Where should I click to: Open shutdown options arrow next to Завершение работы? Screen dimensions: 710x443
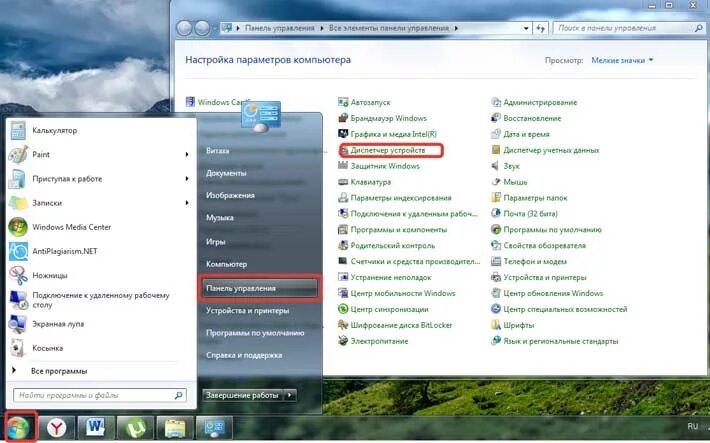click(x=290, y=395)
